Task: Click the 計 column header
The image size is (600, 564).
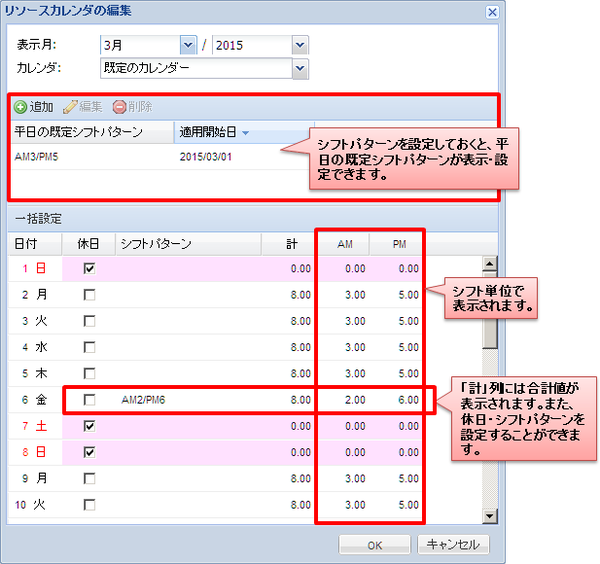Action: click(x=288, y=244)
